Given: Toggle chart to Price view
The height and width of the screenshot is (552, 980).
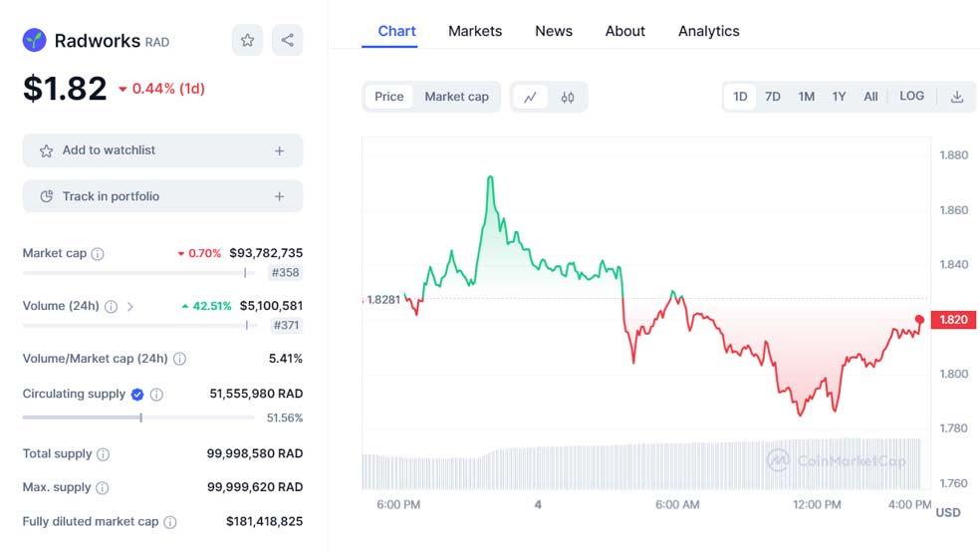Looking at the screenshot, I should point(388,97).
